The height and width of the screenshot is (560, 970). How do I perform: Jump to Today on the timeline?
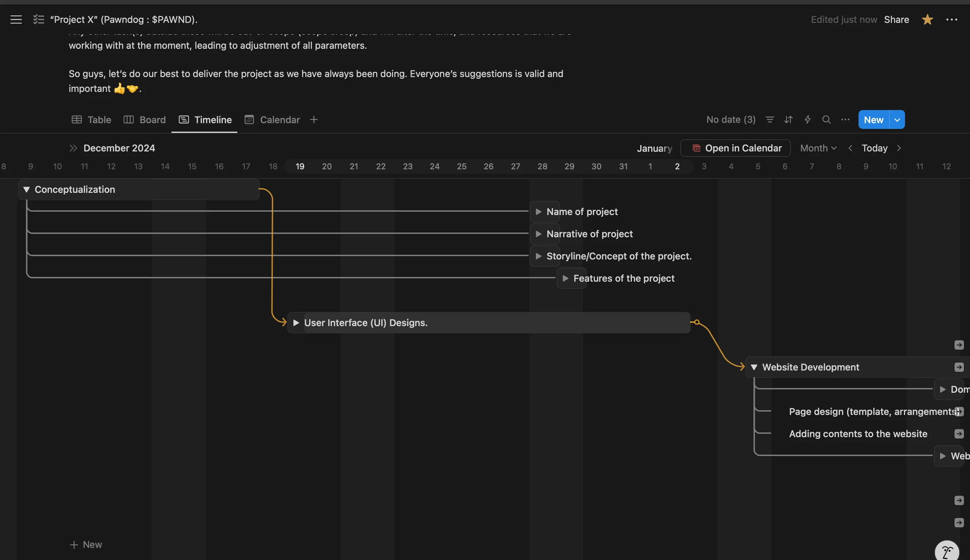pyautogui.click(x=874, y=148)
